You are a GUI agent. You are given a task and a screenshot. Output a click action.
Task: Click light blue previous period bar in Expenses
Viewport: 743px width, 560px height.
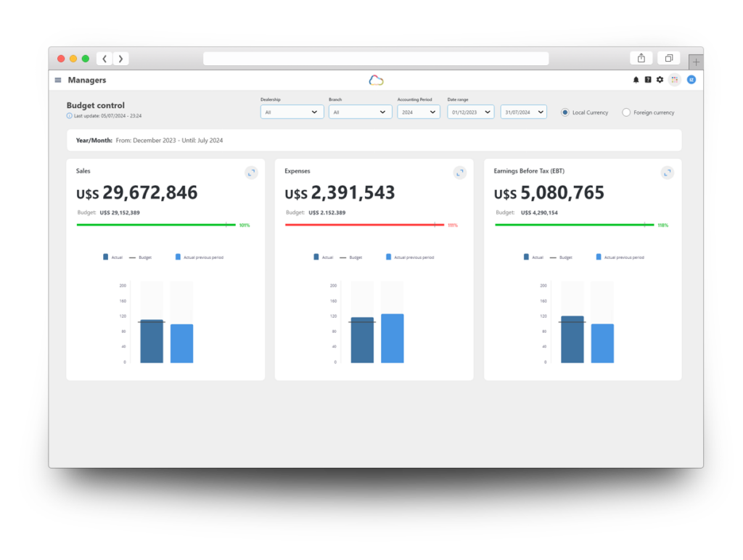pos(393,338)
